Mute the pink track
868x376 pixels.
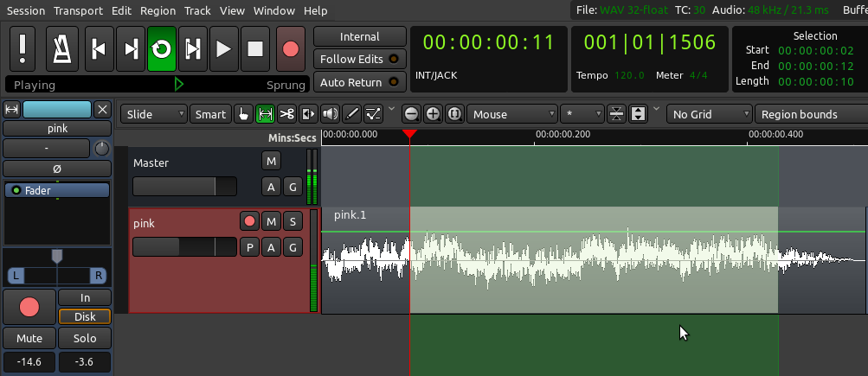pos(271,222)
